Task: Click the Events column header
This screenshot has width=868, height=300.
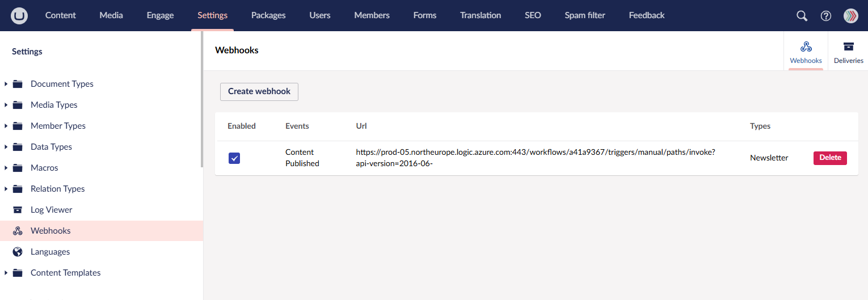Action: pyautogui.click(x=297, y=126)
